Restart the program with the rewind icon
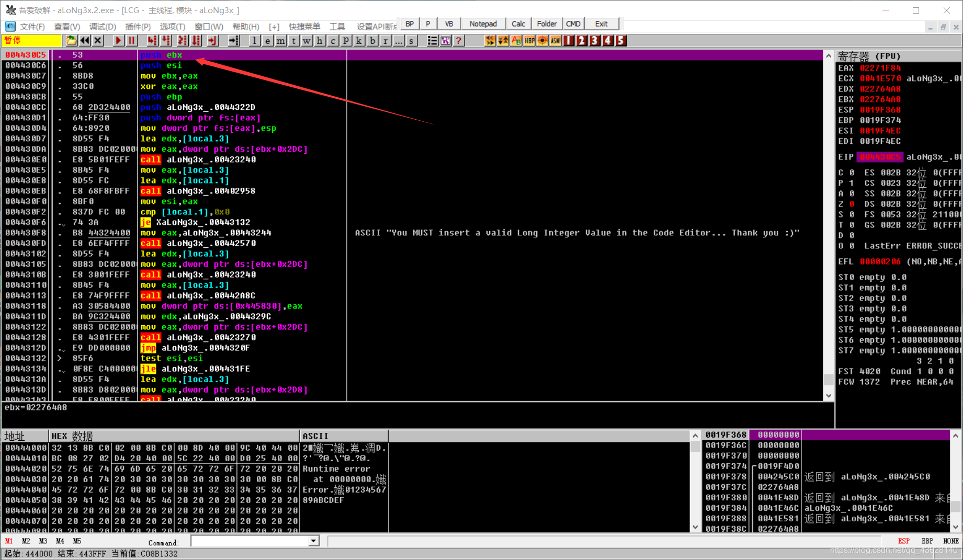963x560 pixels. [x=84, y=40]
